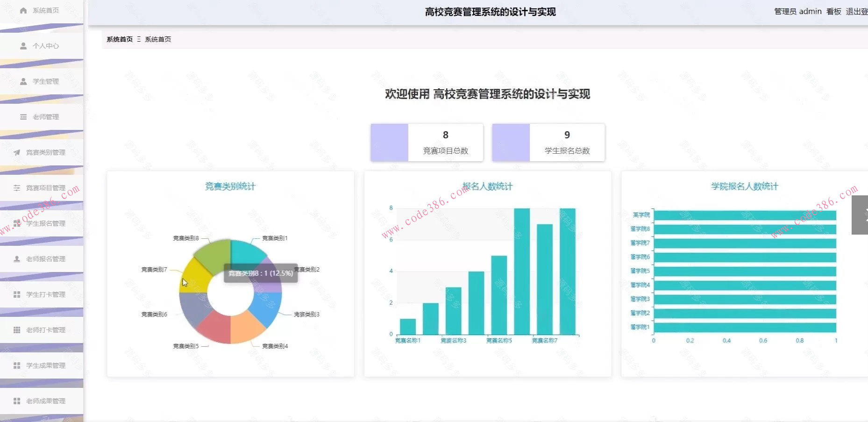
Task: Click the 竞赛项目总数 statistic card
Action: click(x=427, y=143)
